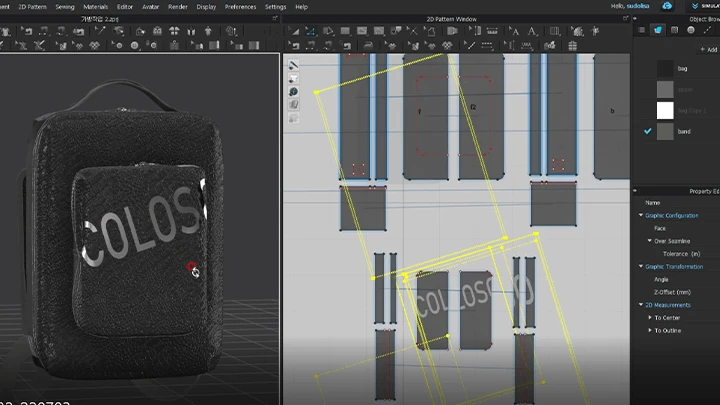This screenshot has width=720, height=405.
Task: Collapse the Graphic Transformation section
Action: coord(641,266)
